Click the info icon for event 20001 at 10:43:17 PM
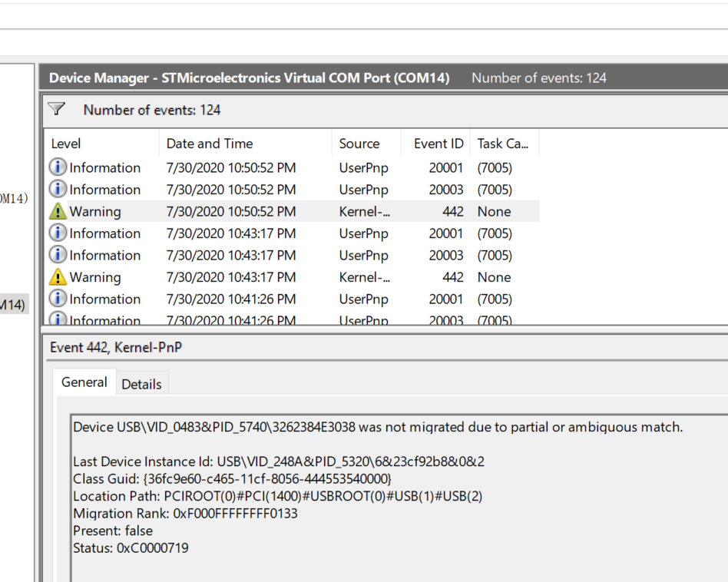Image resolution: width=728 pixels, height=582 pixels. click(x=58, y=233)
